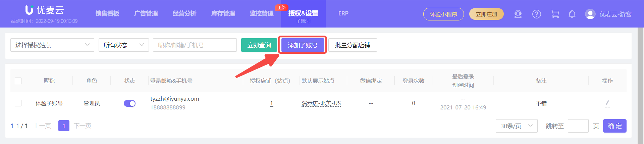Image resolution: width=644 pixels, height=144 pixels.
Task: Click 不错 remark cell
Action: (x=541, y=103)
